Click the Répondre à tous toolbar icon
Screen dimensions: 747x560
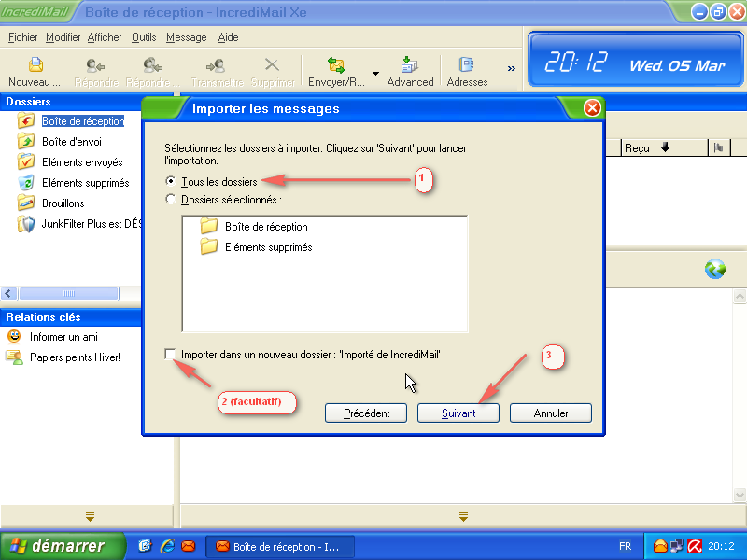[x=153, y=65]
